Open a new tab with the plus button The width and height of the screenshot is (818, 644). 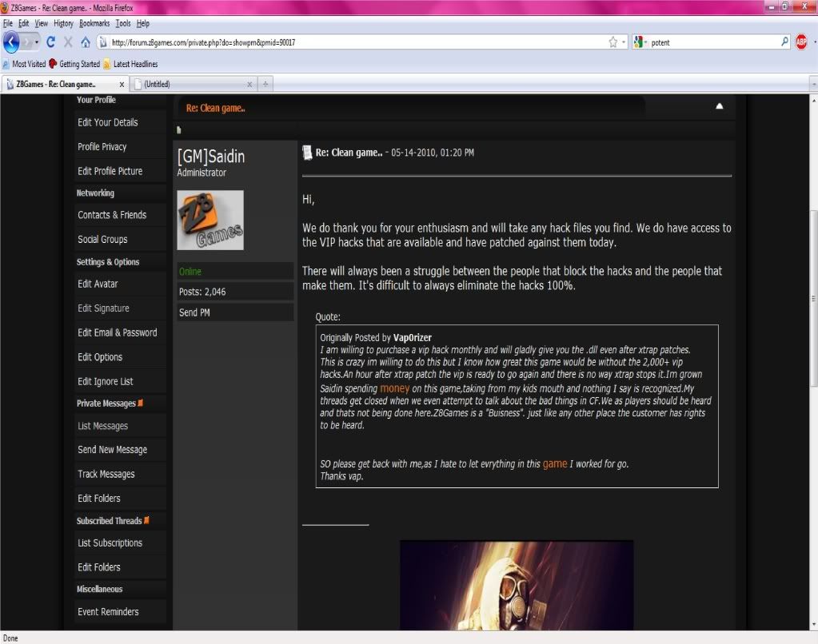(266, 84)
